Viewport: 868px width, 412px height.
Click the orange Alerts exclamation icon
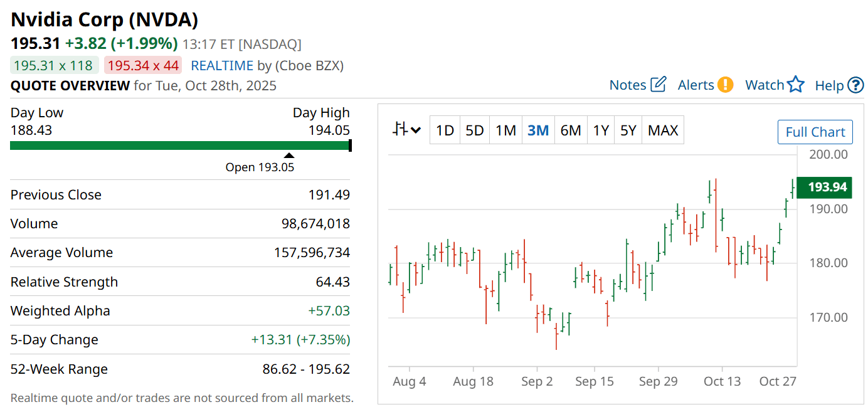pos(726,85)
